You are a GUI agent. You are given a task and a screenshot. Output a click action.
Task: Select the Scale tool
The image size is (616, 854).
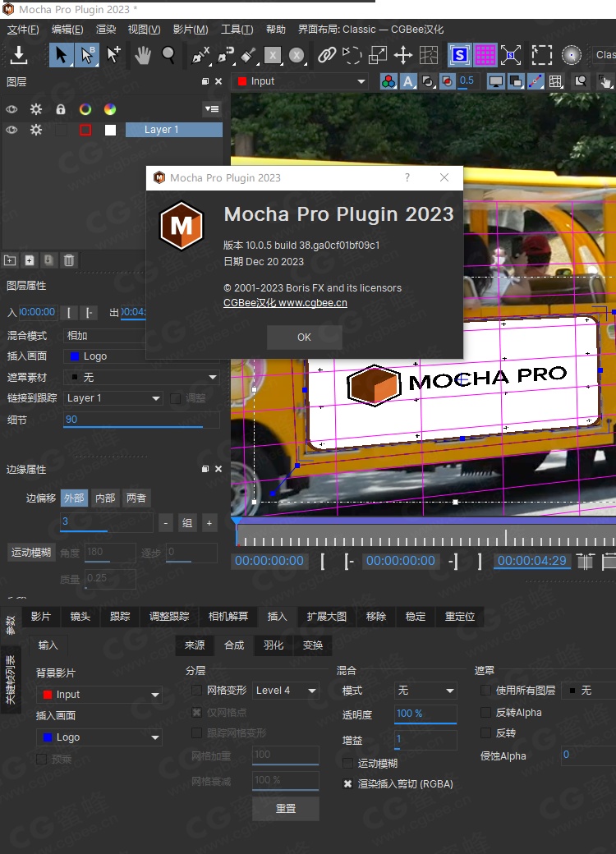378,55
